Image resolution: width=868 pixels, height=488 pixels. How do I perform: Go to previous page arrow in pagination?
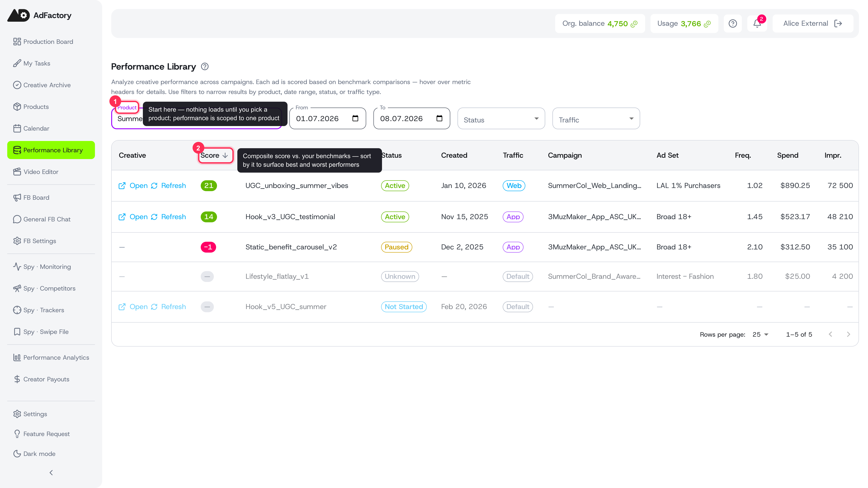tap(831, 334)
